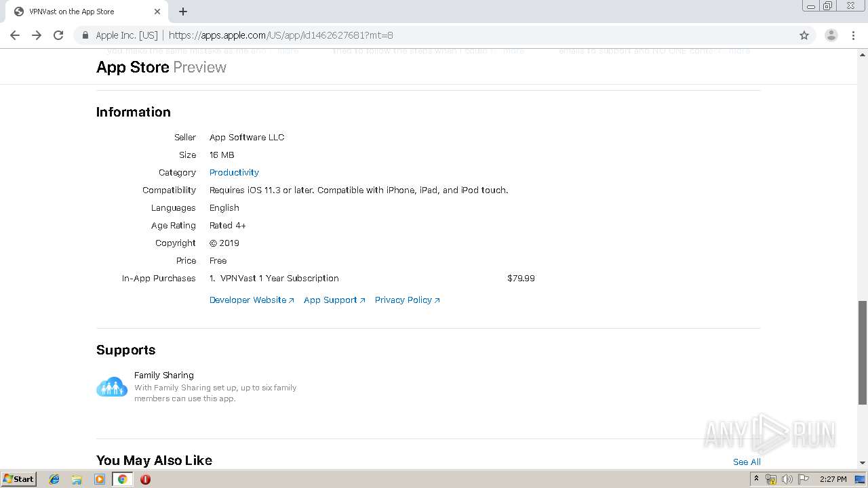The width and height of the screenshot is (868, 488).
Task: Bookmark this page with the star icon
Action: click(x=804, y=35)
